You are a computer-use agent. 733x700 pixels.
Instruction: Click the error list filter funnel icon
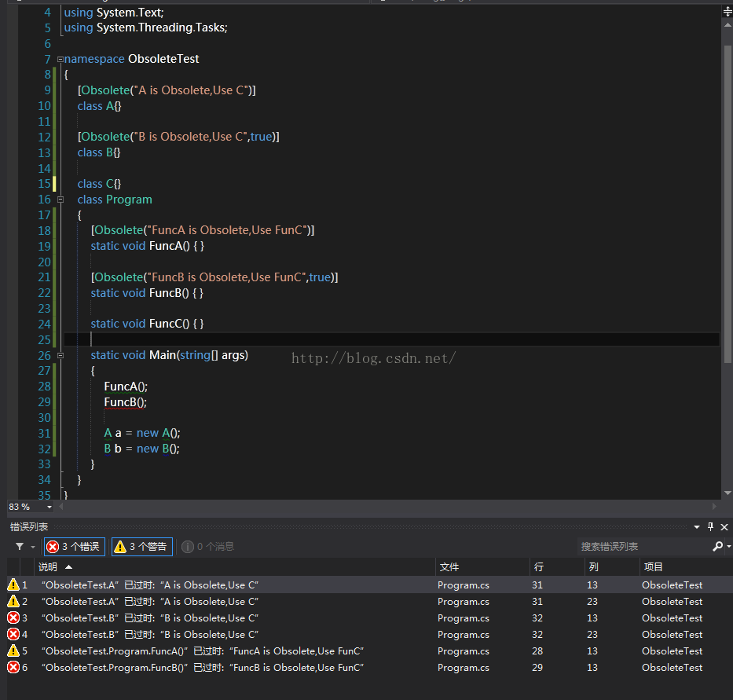click(x=20, y=546)
